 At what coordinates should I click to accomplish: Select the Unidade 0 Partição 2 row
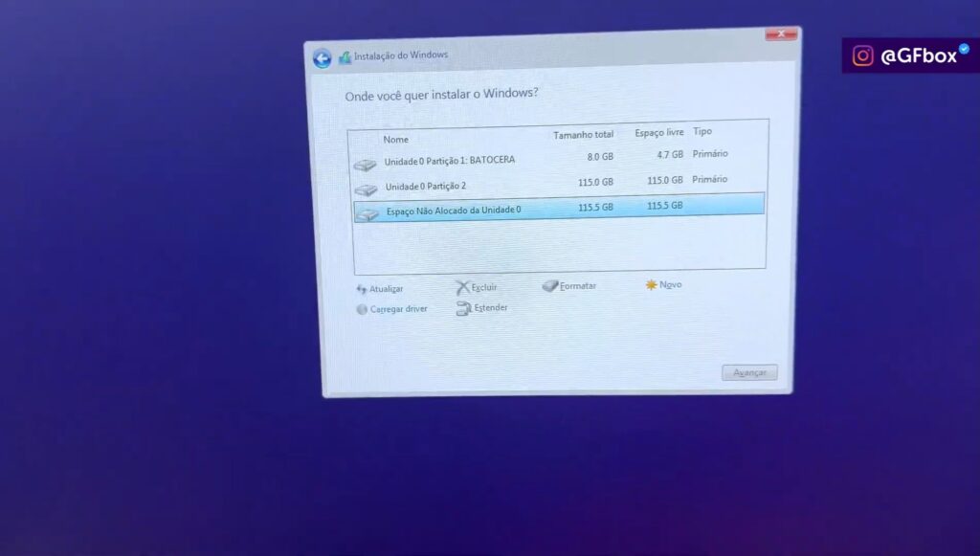[559, 184]
